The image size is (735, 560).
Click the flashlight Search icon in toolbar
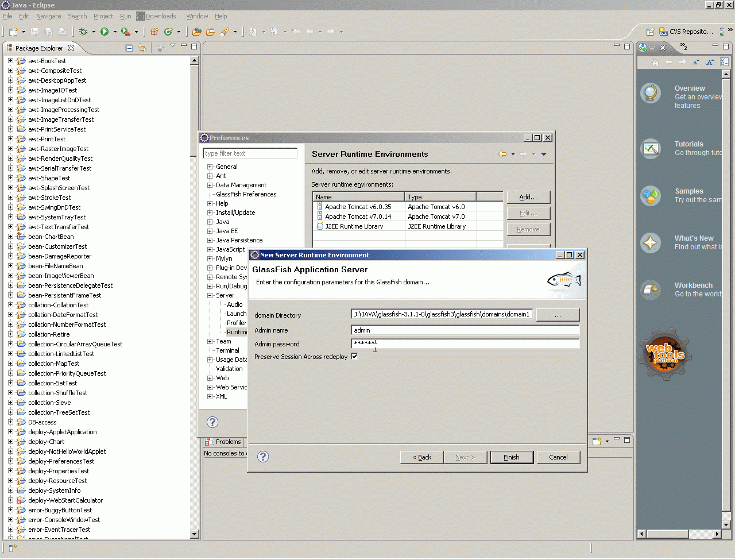point(225,32)
